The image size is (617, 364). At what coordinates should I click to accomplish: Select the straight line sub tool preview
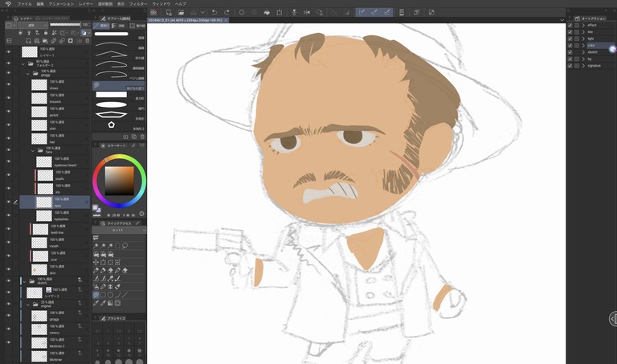click(112, 34)
